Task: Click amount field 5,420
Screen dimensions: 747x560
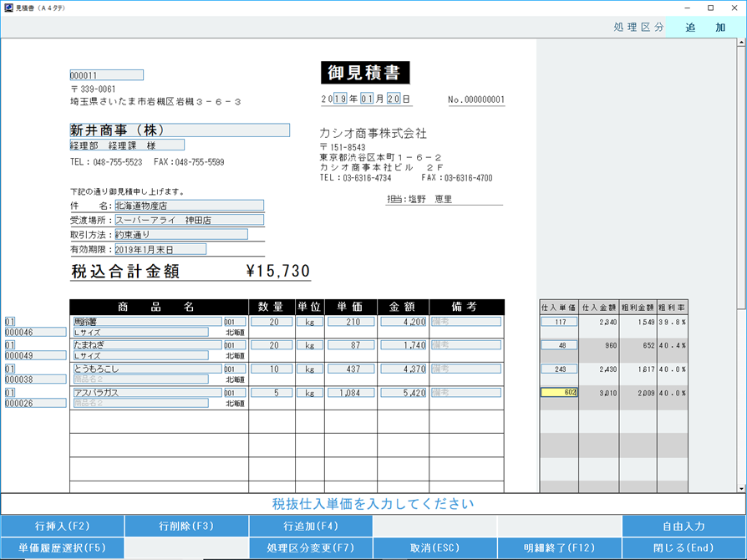Action: (403, 393)
